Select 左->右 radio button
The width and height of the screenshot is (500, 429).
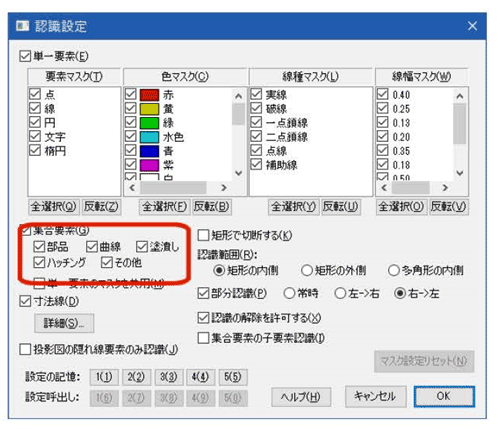[x=340, y=293]
